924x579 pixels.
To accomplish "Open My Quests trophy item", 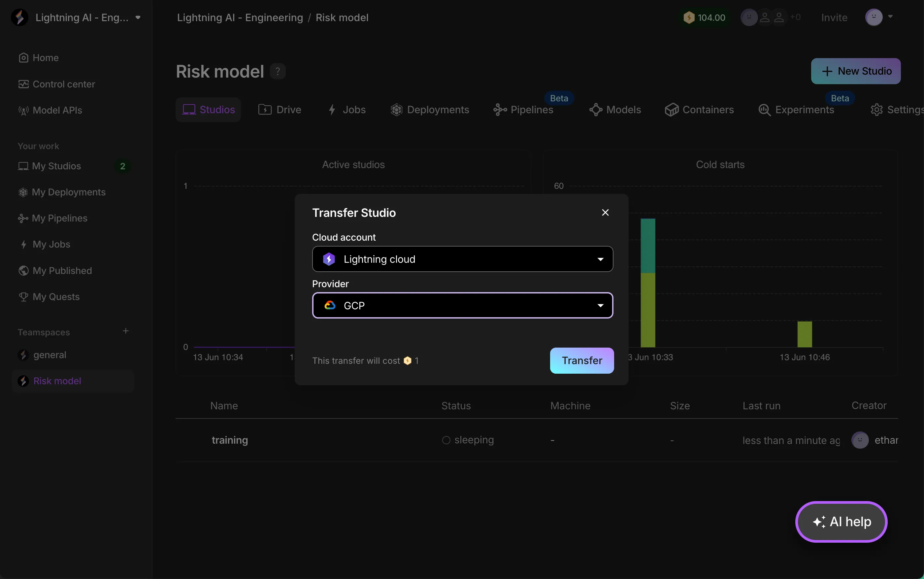I will click(49, 297).
